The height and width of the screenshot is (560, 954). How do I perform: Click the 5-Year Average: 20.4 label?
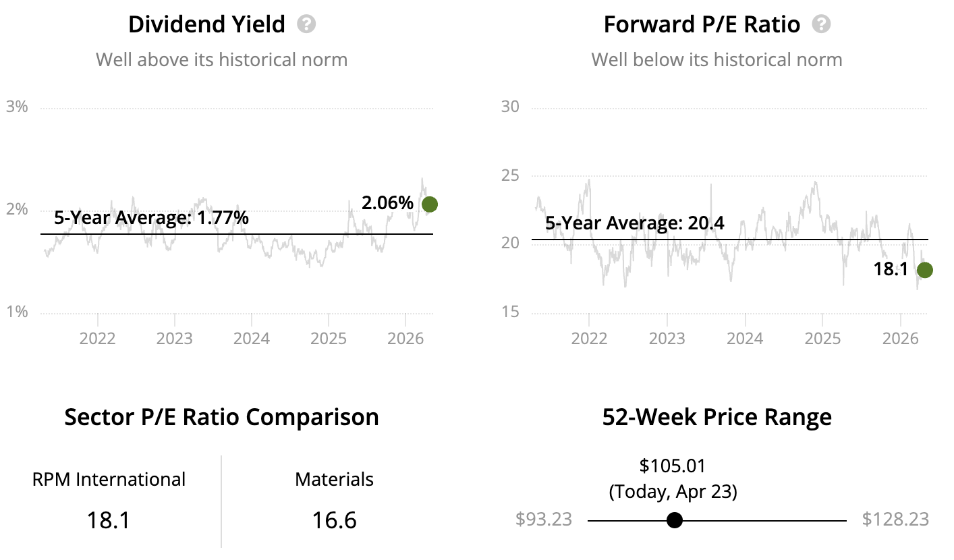click(635, 223)
